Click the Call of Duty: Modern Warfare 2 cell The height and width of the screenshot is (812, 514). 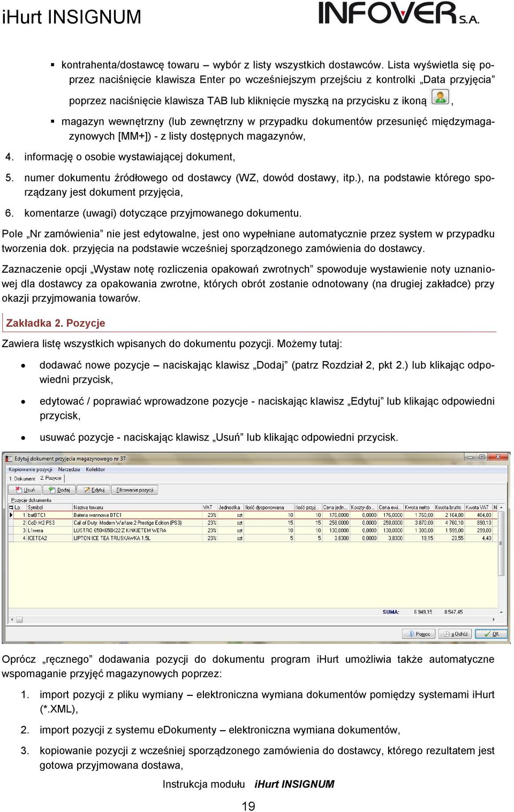(x=137, y=523)
